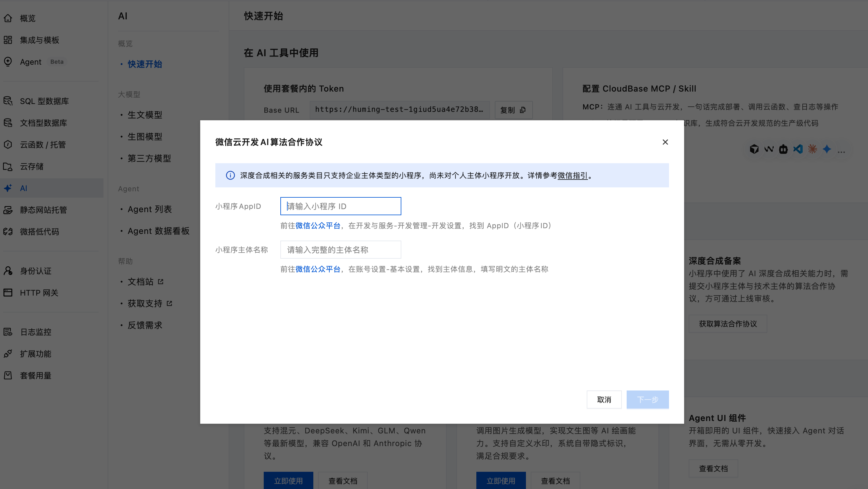The width and height of the screenshot is (868, 489).
Task: Focus the 小程序主体名称 input field
Action: [x=341, y=250]
